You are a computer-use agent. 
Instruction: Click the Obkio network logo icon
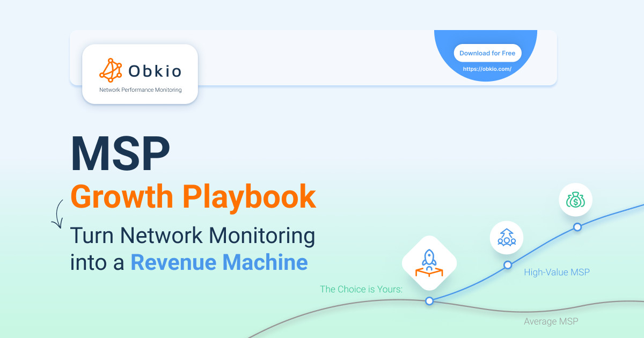tap(111, 69)
